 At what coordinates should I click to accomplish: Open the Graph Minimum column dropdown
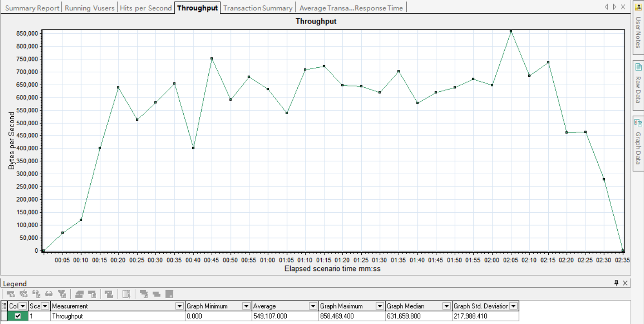coord(246,306)
